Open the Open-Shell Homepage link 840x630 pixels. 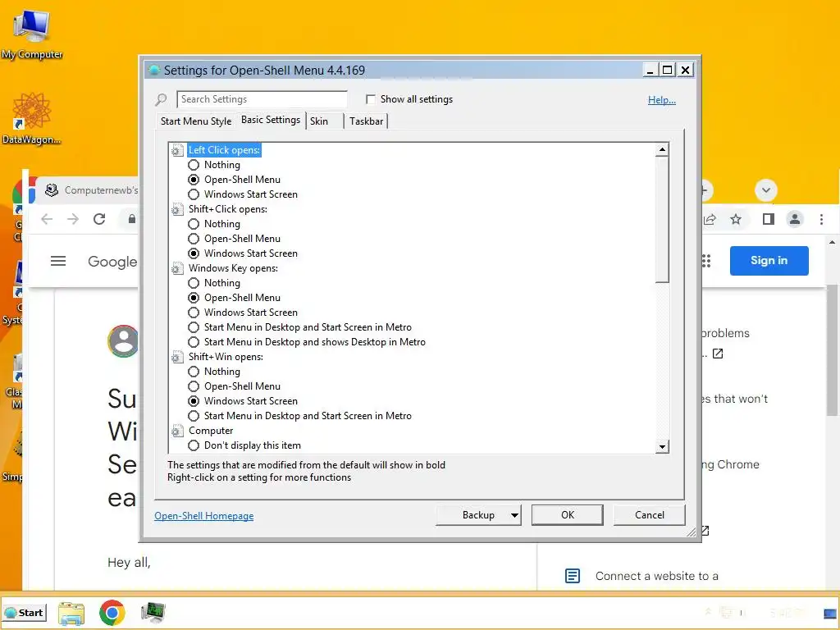point(204,516)
